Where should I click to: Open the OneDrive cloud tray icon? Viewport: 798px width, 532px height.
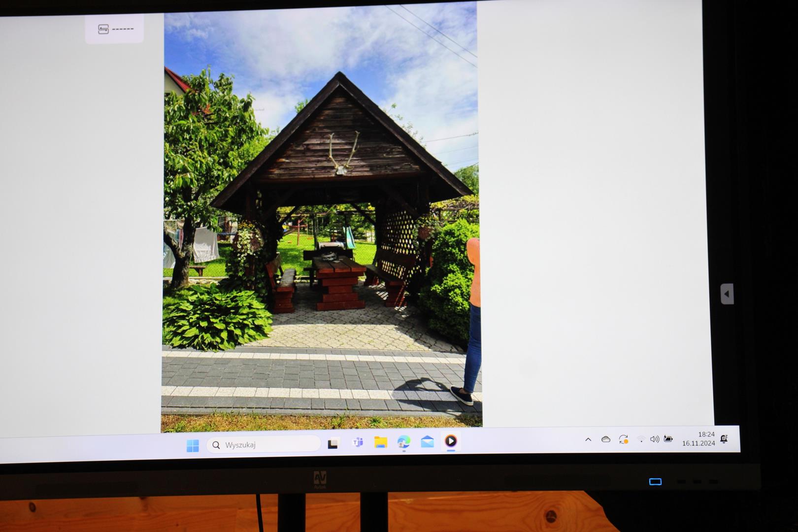click(x=606, y=439)
